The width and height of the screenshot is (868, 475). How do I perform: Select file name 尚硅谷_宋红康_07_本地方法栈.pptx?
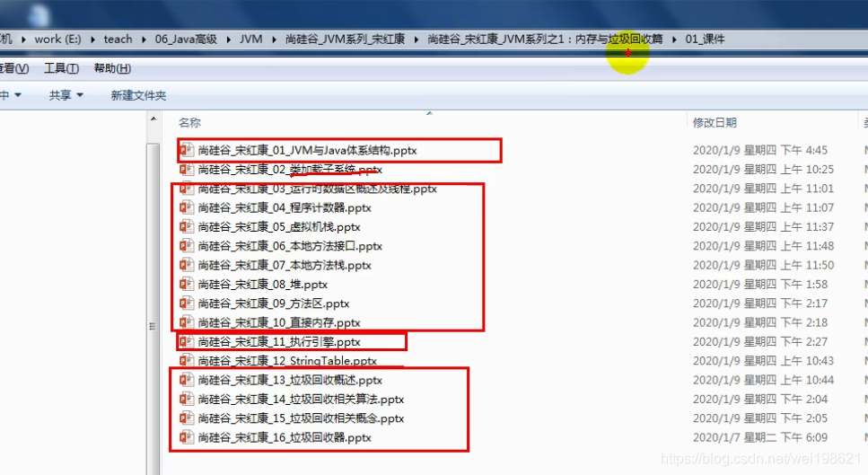click(x=285, y=265)
